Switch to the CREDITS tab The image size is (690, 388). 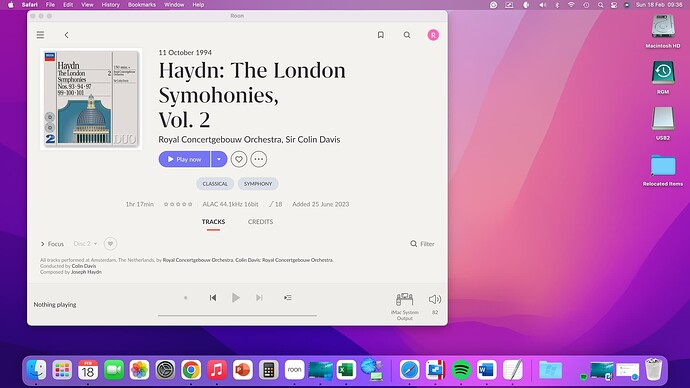pos(260,222)
